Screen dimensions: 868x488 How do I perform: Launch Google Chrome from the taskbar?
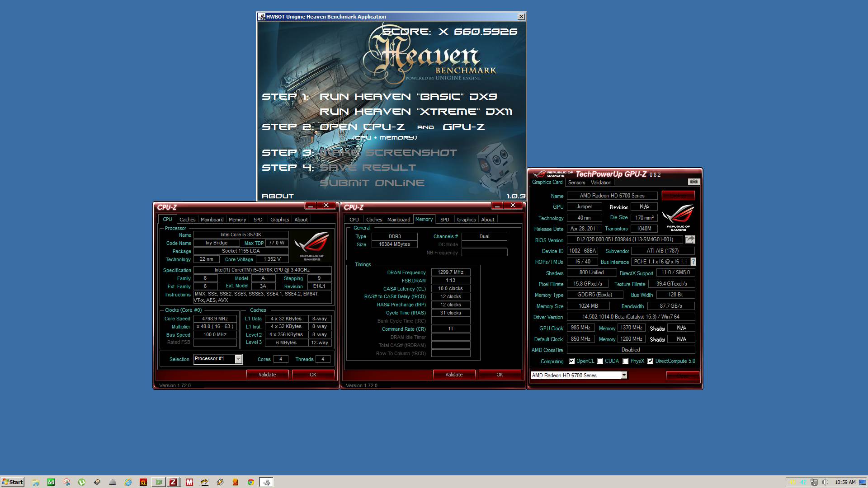251,482
